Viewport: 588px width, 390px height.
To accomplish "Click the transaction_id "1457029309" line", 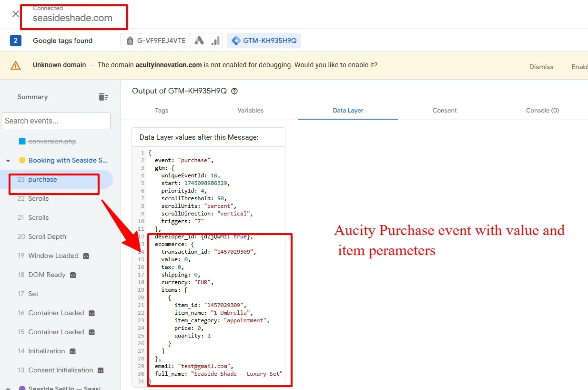I will [209, 252].
